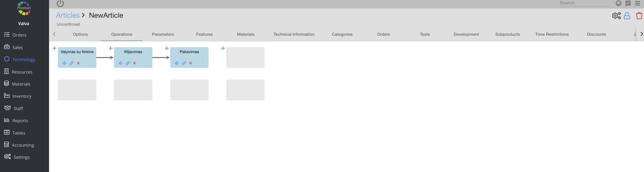Open Accounting in the sidebar
The height and width of the screenshot is (172, 644).
pos(23,145)
